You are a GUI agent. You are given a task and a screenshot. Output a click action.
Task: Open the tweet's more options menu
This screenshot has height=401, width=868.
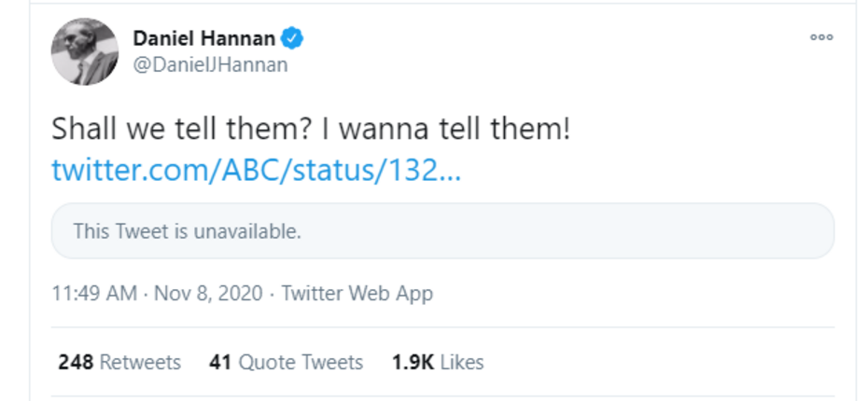[820, 37]
